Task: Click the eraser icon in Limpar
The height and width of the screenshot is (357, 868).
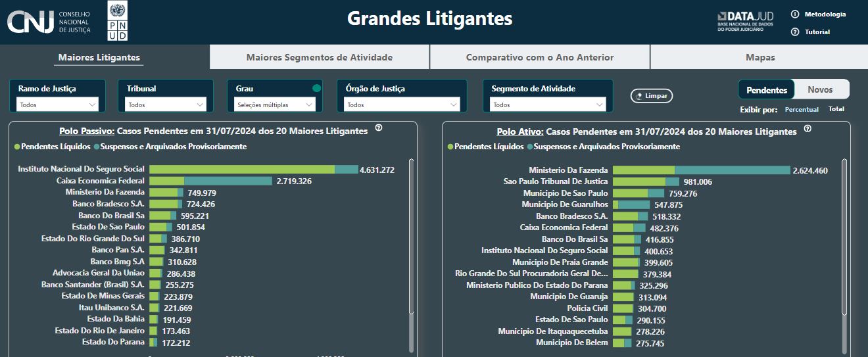Action: point(639,96)
